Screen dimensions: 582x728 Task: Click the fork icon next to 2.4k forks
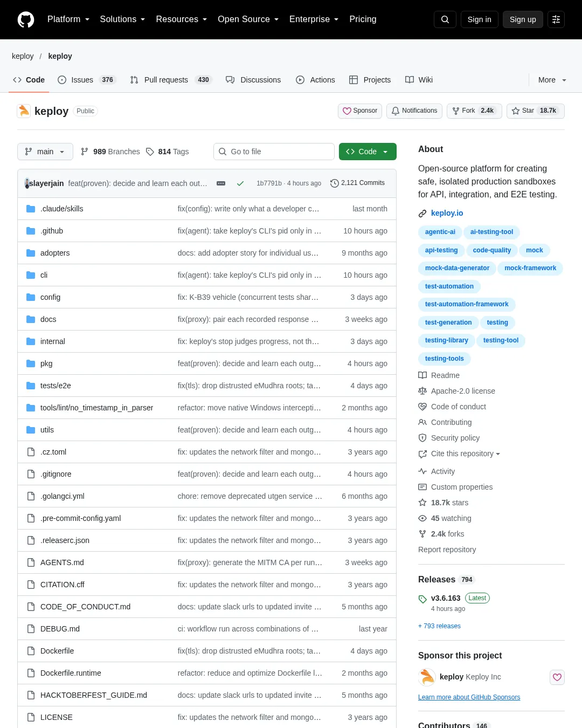coord(422,534)
